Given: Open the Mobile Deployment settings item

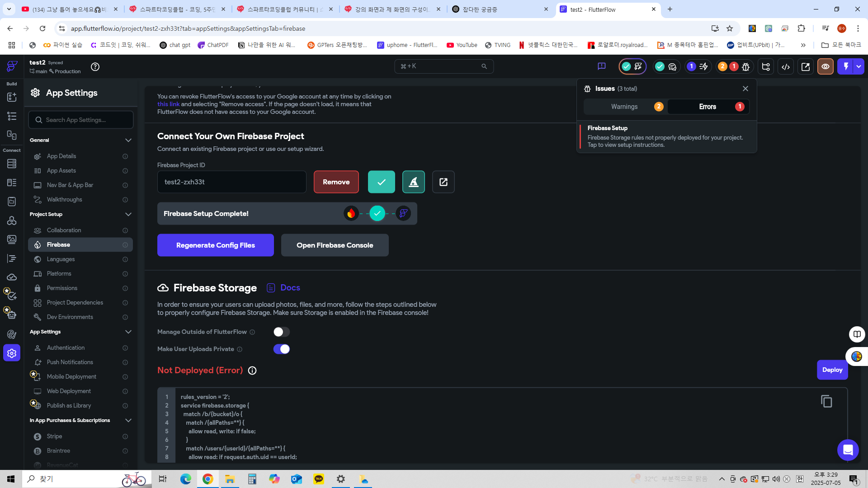Looking at the screenshot, I should coord(80,377).
